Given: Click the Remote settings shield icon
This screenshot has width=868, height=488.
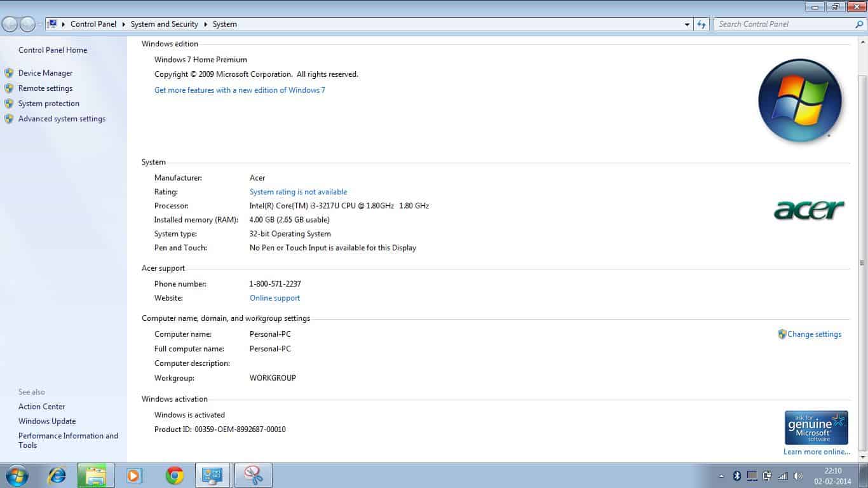Looking at the screenshot, I should coord(9,88).
